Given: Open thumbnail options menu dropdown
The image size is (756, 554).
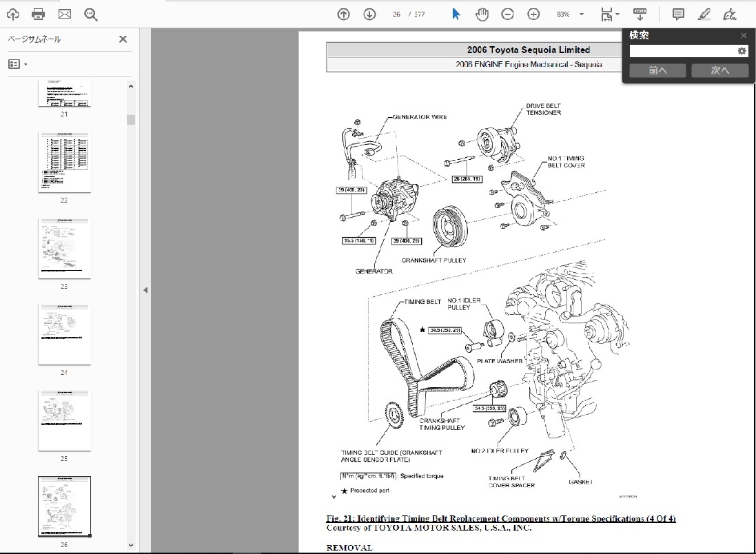Looking at the screenshot, I should pos(18,64).
